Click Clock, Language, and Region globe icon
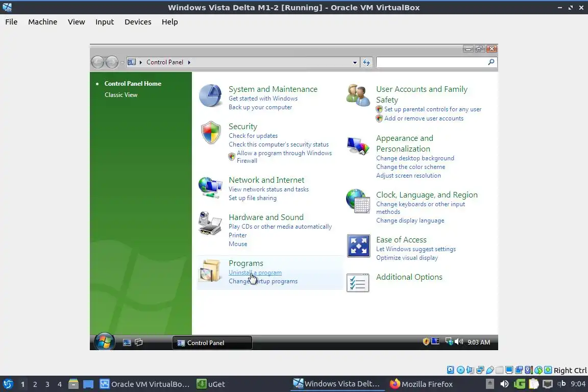The image size is (588, 392). pyautogui.click(x=358, y=201)
